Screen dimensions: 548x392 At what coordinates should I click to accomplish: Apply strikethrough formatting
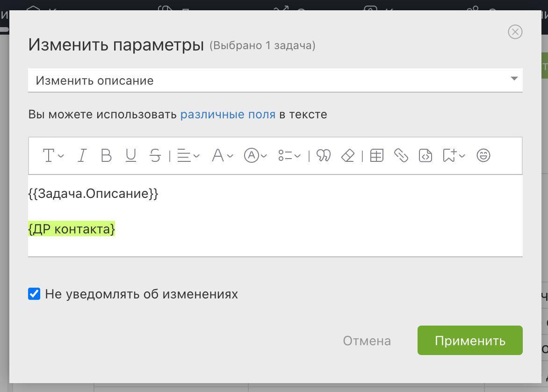(x=155, y=155)
